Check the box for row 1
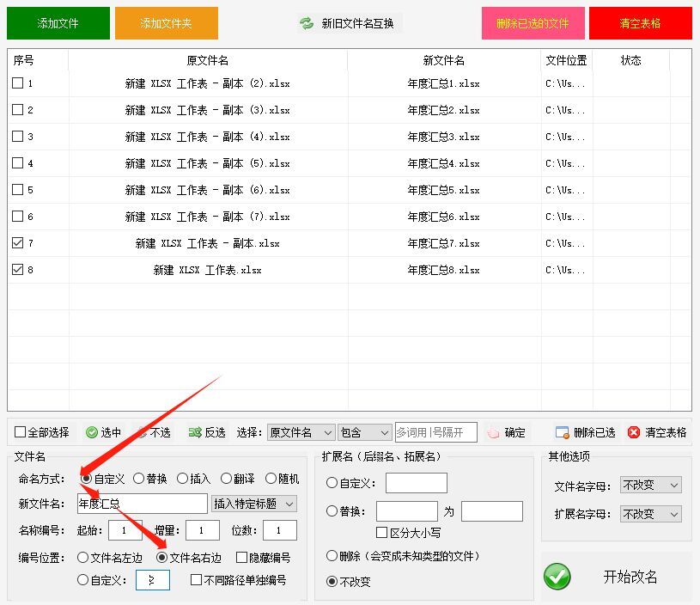Image resolution: width=700 pixels, height=605 pixels. tap(17, 83)
